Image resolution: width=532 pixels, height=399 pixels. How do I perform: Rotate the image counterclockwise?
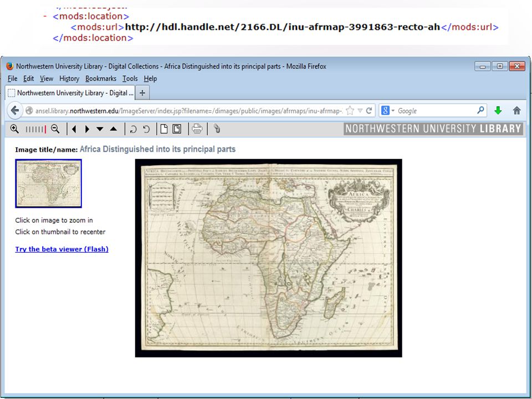pos(146,129)
